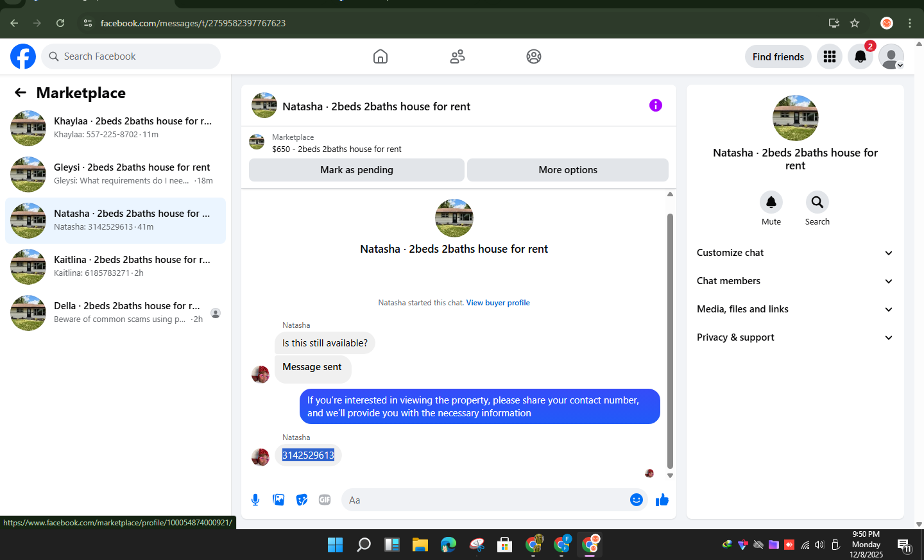Open the Chrome three-dot menu

(910, 23)
